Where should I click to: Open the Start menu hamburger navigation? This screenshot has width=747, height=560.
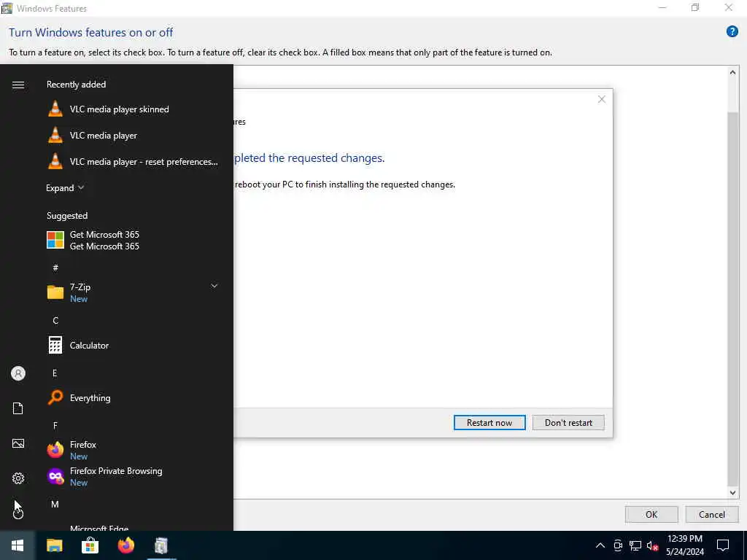click(x=18, y=85)
